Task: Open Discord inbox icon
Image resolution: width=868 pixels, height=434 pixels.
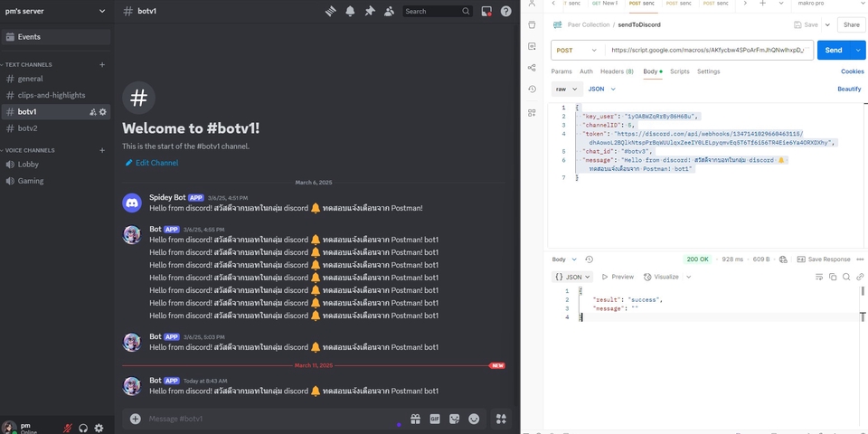Action: click(486, 11)
